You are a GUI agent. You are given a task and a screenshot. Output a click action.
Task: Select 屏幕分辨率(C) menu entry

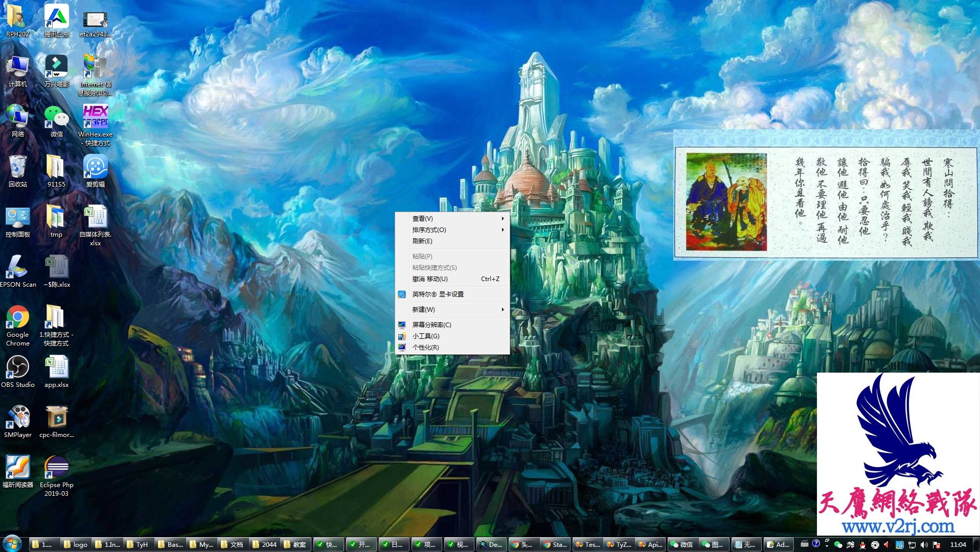pos(431,325)
